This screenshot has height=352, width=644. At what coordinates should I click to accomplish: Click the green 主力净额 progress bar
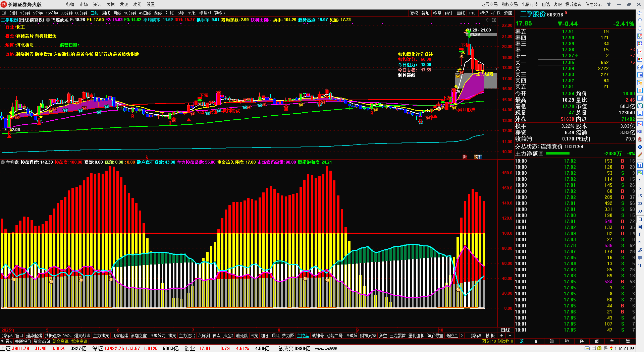coord(557,154)
